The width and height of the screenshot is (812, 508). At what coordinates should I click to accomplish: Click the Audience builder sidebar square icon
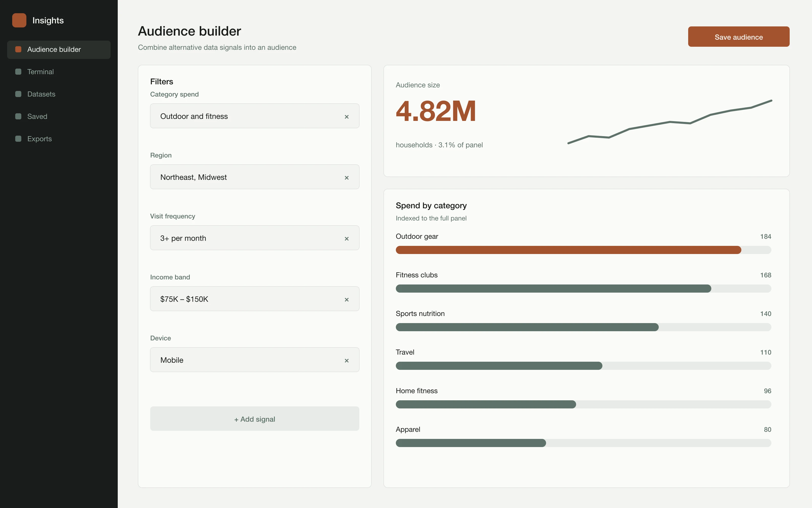pyautogui.click(x=19, y=49)
